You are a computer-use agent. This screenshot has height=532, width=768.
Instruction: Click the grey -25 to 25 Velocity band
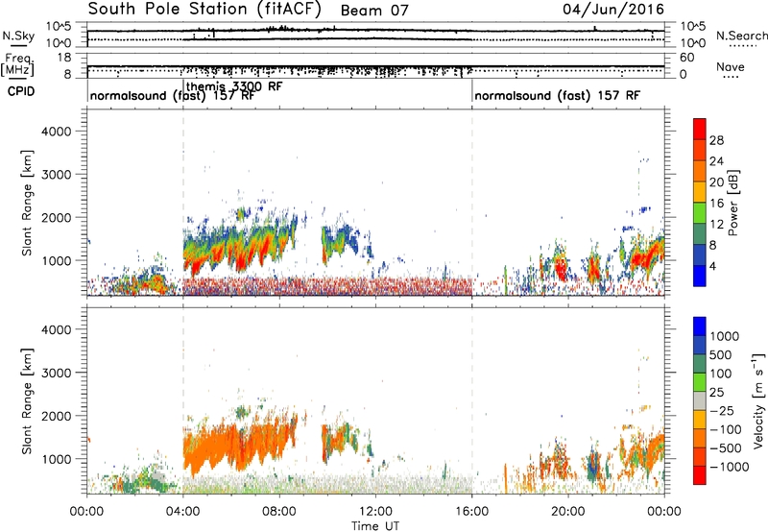[x=700, y=400]
